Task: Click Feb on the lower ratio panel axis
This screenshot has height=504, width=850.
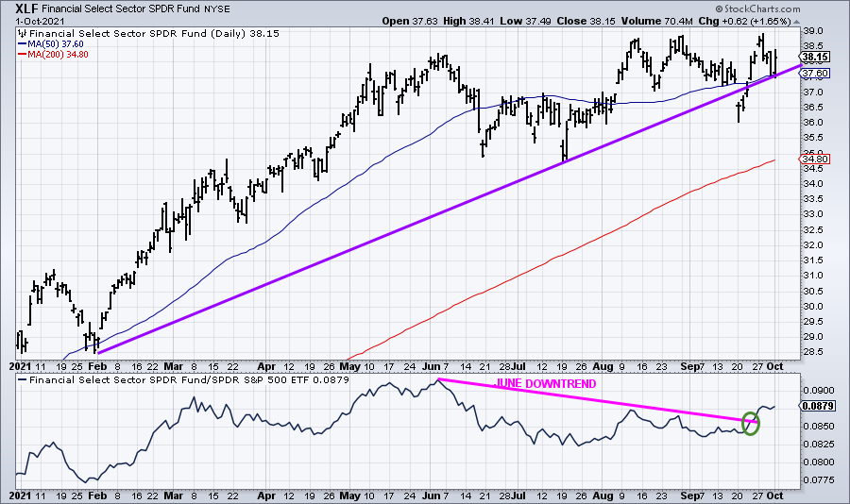Action: [x=97, y=496]
